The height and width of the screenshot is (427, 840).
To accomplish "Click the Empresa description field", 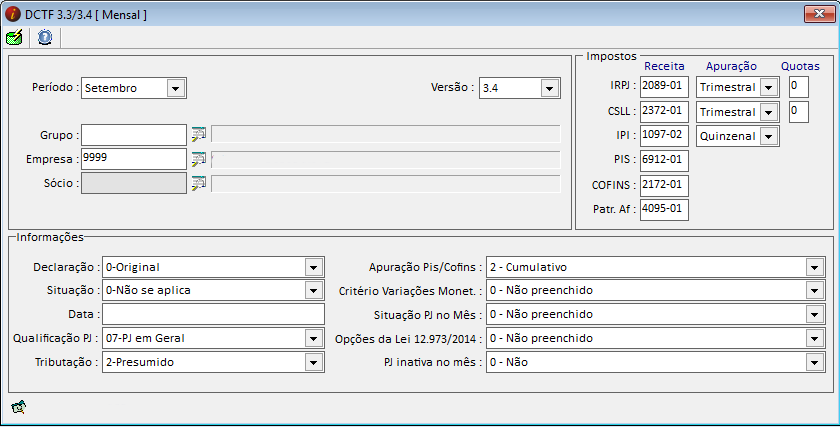I will coord(386,160).
